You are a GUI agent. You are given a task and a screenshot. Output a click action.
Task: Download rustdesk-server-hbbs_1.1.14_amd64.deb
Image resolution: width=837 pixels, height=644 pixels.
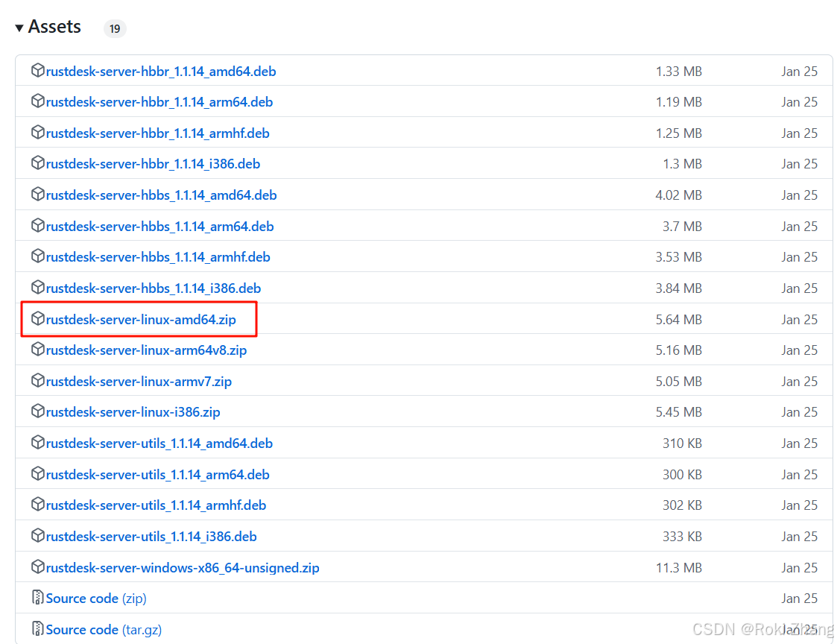pyautogui.click(x=161, y=195)
